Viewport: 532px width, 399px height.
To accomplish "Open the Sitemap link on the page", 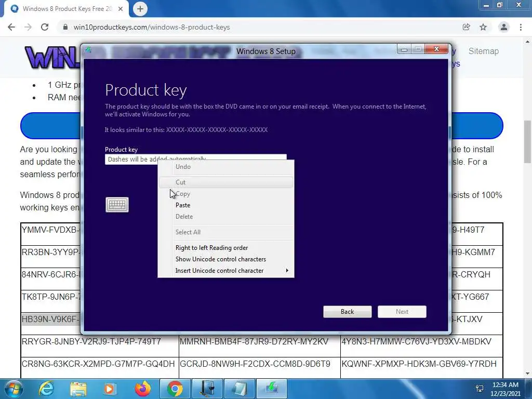I will (x=484, y=51).
